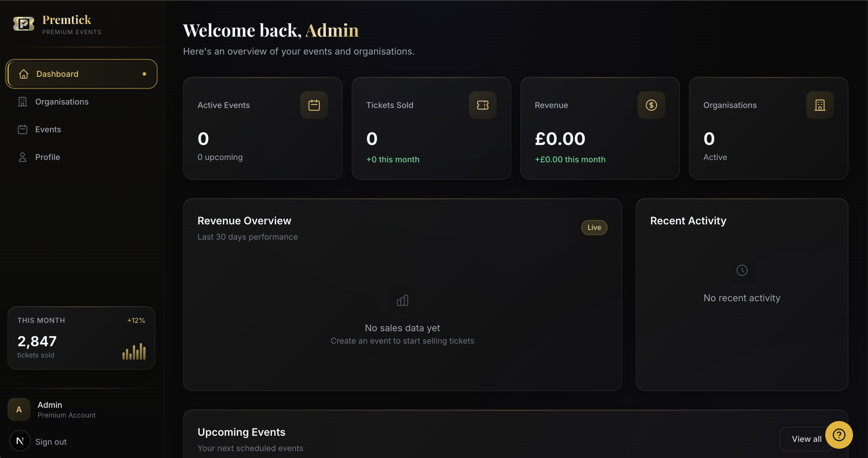Toggle the Live indicator badge
Screen dimensions: 868x458
[x=594, y=228]
